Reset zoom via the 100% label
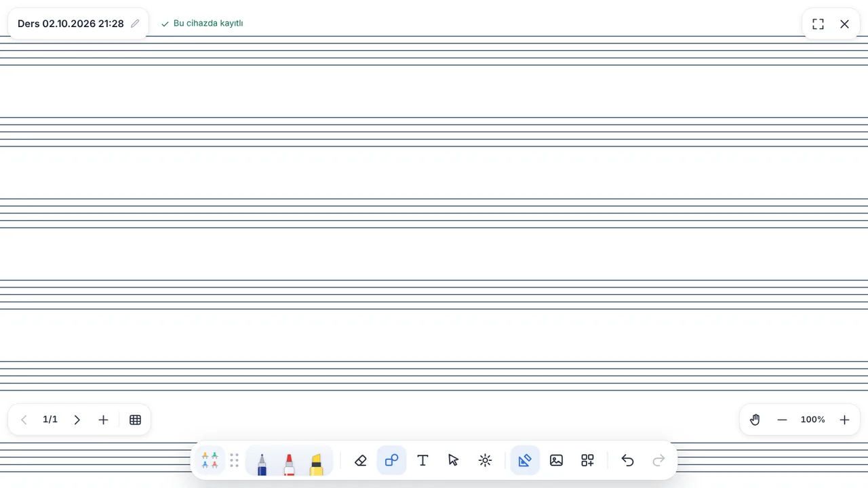The image size is (868, 488). 812,420
